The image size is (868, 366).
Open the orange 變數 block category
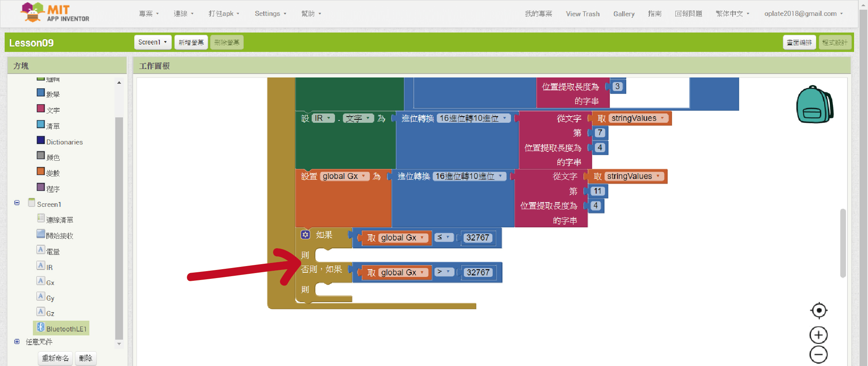pyautogui.click(x=53, y=173)
